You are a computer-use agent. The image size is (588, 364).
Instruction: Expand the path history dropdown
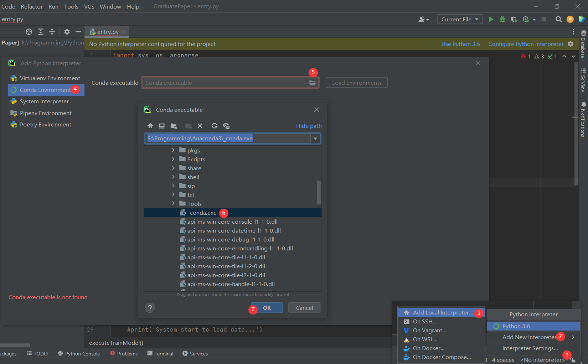click(315, 139)
